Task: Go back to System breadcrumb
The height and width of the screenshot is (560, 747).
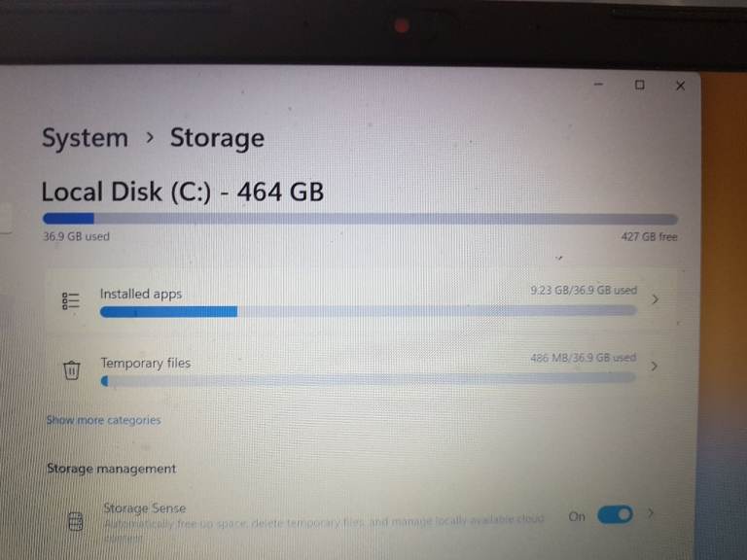Action: (85, 138)
